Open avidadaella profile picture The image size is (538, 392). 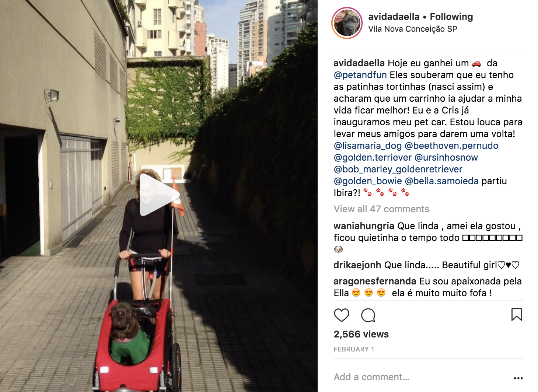[347, 23]
